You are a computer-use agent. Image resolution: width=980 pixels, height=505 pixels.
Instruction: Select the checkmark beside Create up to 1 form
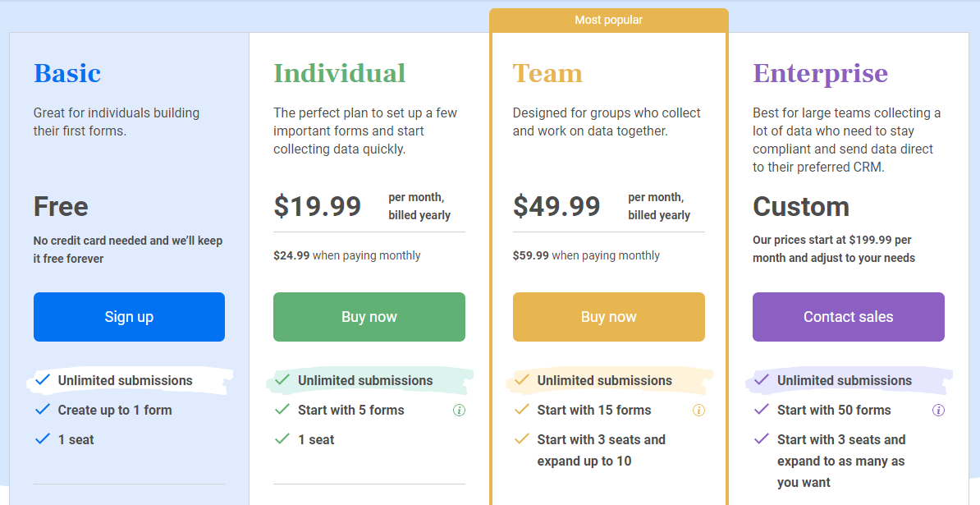click(43, 410)
